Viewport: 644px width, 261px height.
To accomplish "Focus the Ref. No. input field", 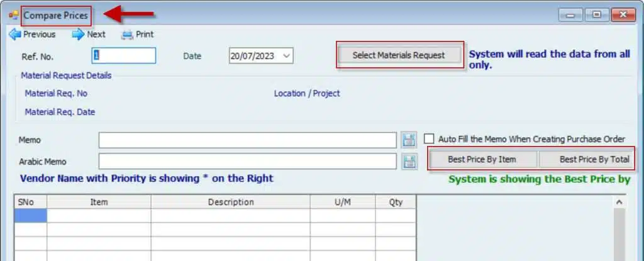I will [123, 55].
